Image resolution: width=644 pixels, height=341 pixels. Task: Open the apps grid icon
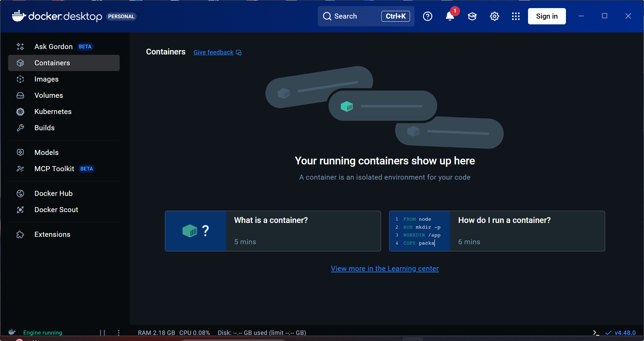(516, 16)
